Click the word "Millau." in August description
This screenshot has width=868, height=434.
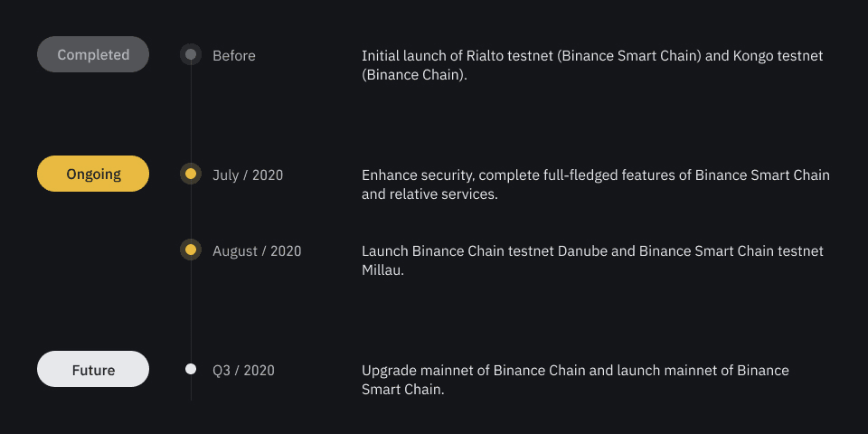point(382,269)
